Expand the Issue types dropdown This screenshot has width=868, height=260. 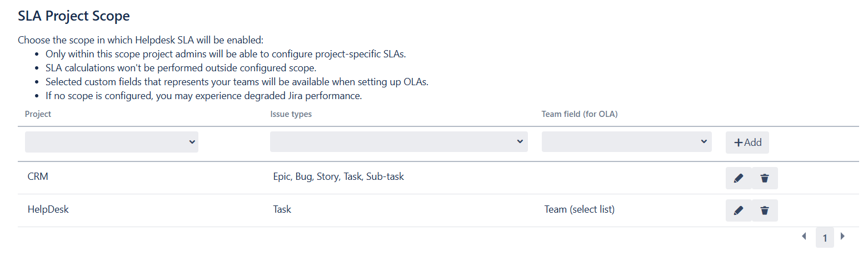pos(398,142)
